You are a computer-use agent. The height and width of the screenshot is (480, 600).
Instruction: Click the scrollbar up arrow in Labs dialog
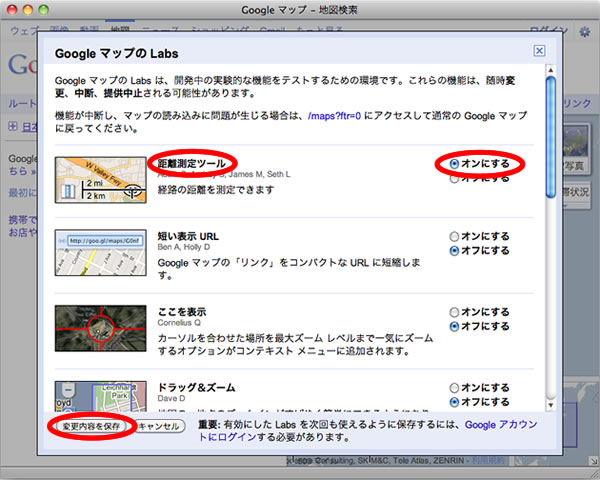pos(551,70)
